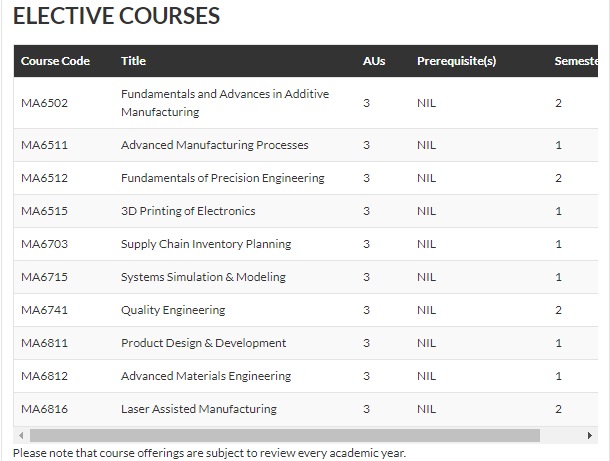Click course code MA6816

[x=44, y=409]
